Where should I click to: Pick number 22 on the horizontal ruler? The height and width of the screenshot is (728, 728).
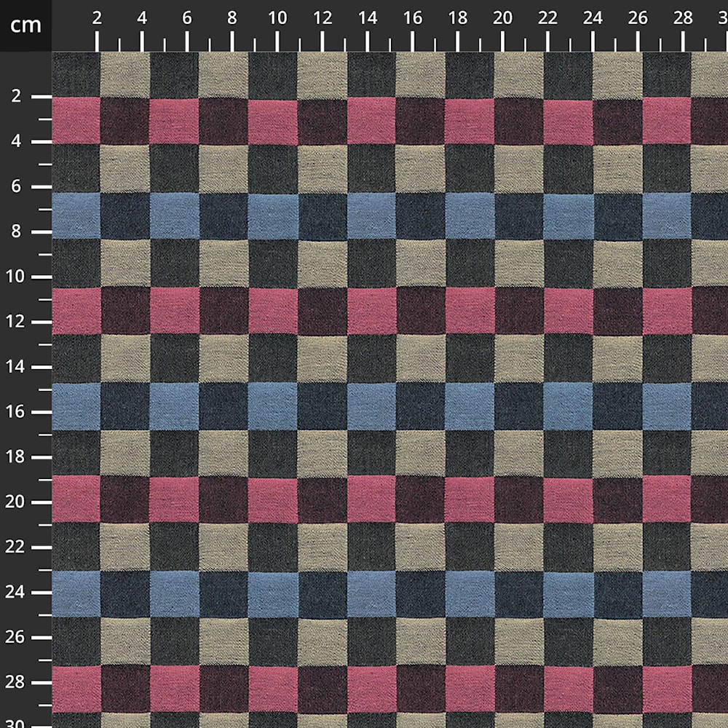point(547,18)
